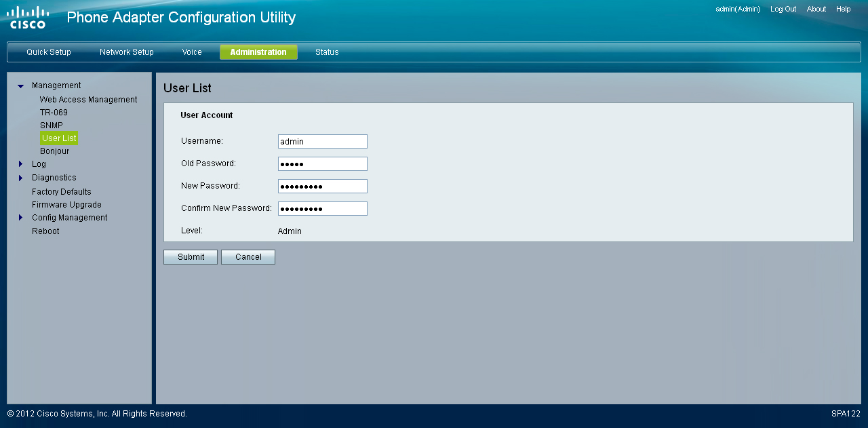Switch to the Network Setup tab
868x428 pixels.
pyautogui.click(x=127, y=52)
